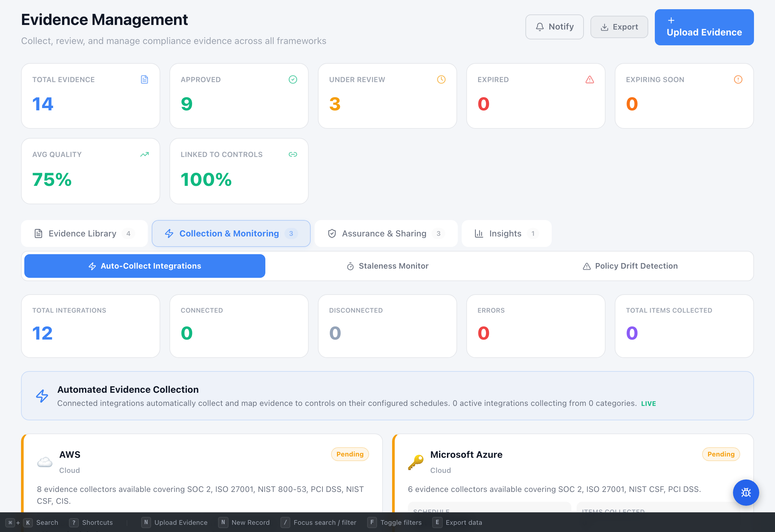This screenshot has width=775, height=532.
Task: Click the Pending badge on the AWS card
Action: click(349, 454)
